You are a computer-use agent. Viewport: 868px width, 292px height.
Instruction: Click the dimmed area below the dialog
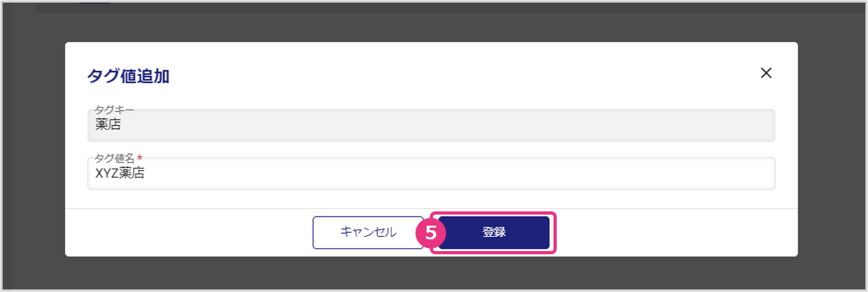tap(431, 273)
